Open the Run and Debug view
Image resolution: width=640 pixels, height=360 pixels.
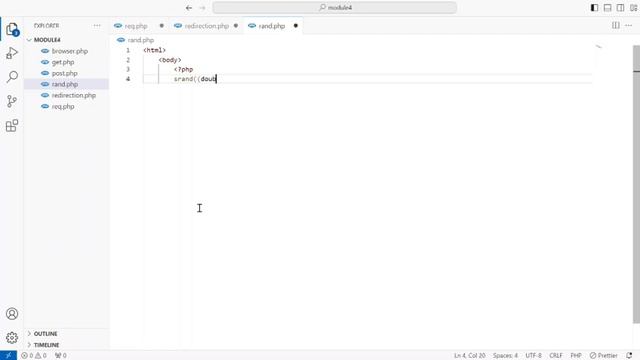[12, 53]
